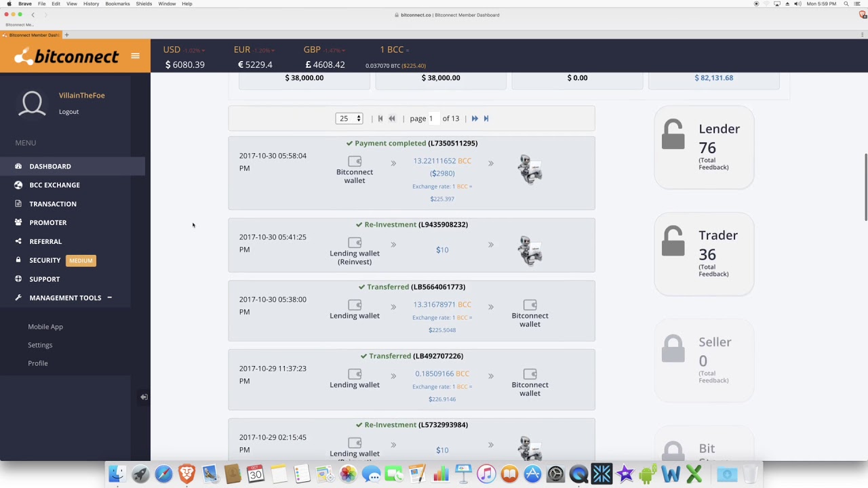868x488 pixels.
Task: Click transaction ID L7350511295
Action: click(453, 143)
